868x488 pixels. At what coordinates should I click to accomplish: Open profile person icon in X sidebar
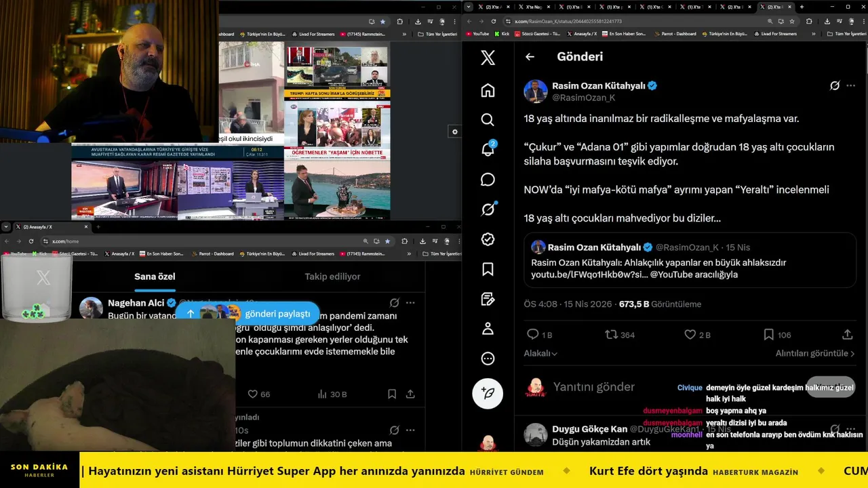click(488, 329)
